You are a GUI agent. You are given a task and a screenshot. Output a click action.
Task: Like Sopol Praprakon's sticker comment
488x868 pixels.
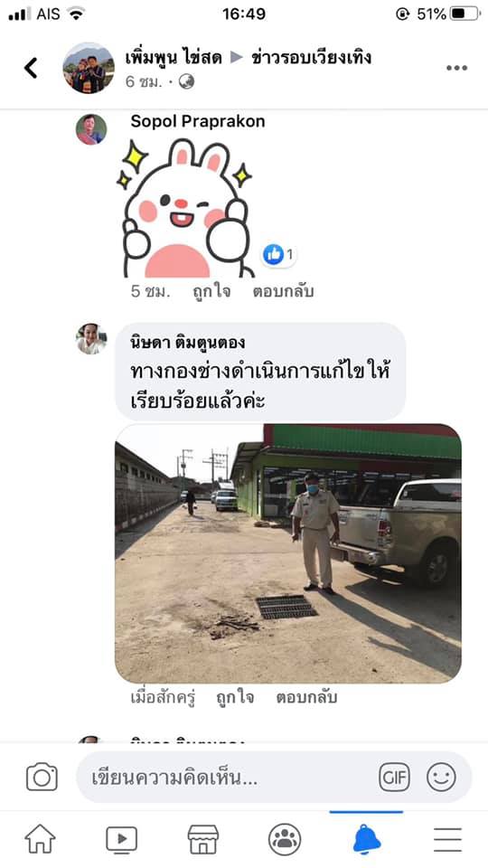(x=211, y=291)
